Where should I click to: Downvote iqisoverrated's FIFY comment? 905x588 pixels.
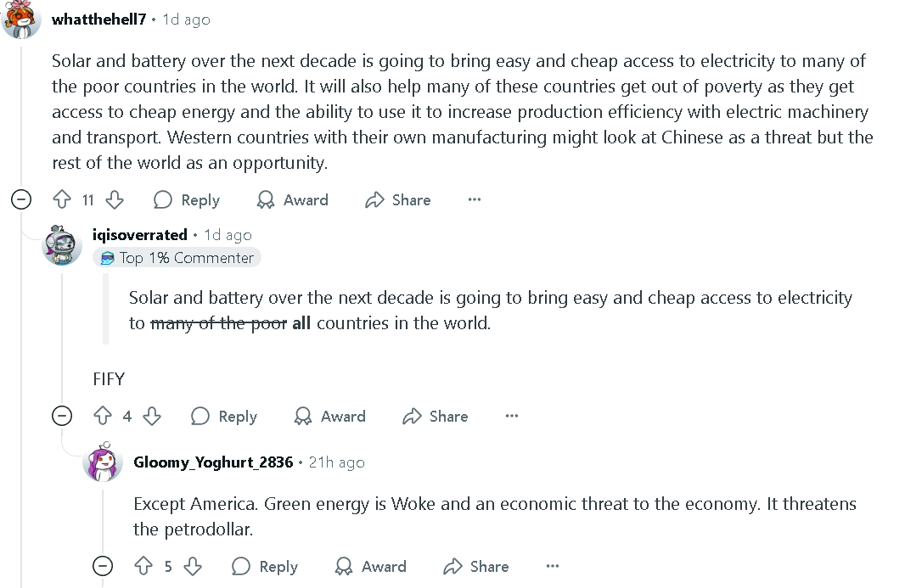click(x=152, y=417)
